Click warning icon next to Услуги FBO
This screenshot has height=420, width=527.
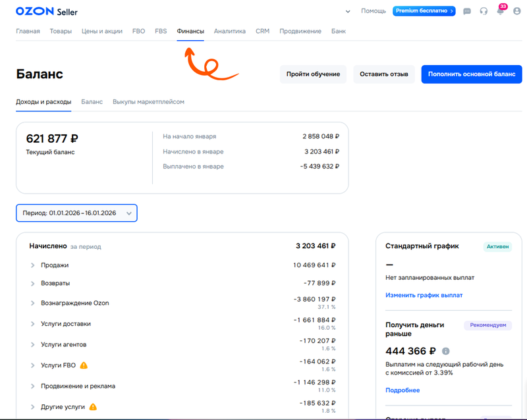(x=84, y=365)
